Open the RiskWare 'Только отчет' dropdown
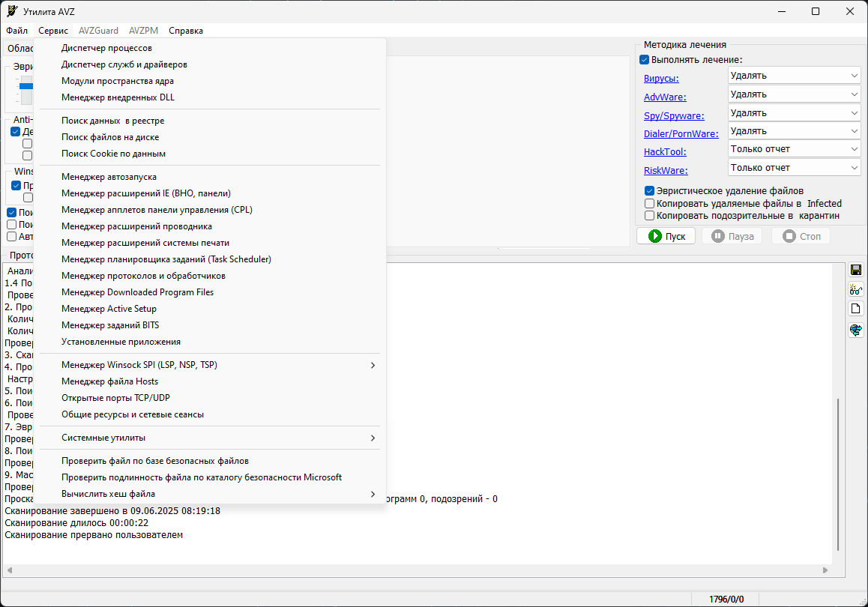Screen dimensions: 868x607 (795, 168)
